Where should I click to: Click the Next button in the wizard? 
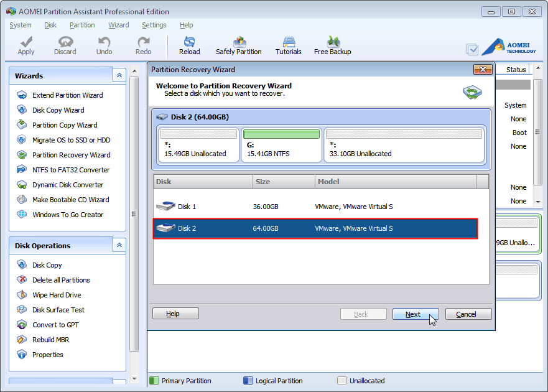pyautogui.click(x=416, y=314)
